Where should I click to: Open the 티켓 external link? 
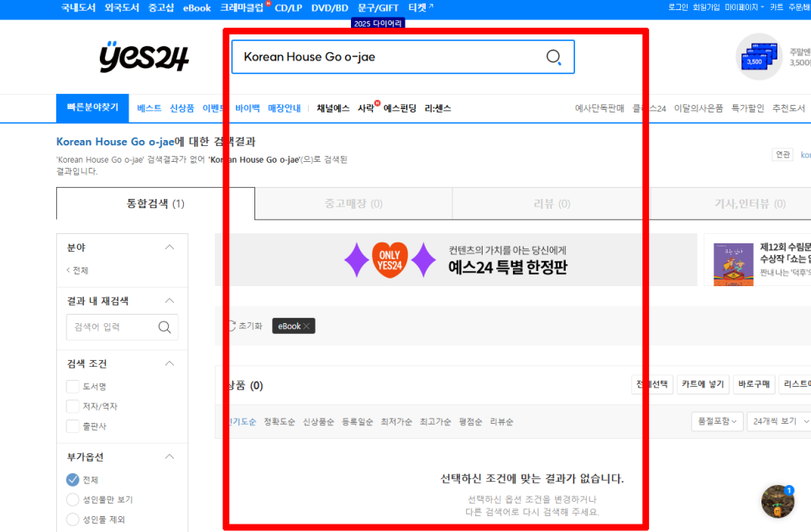coord(421,8)
